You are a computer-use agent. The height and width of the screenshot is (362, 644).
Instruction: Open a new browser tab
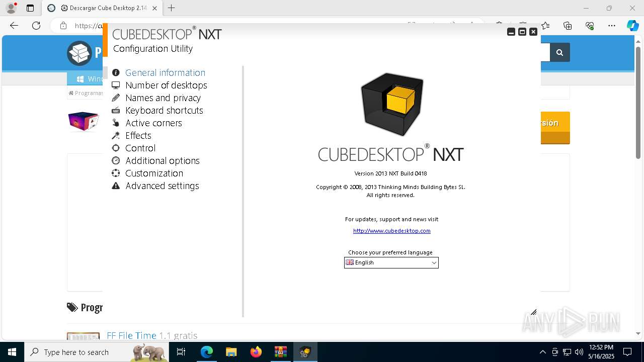[172, 8]
